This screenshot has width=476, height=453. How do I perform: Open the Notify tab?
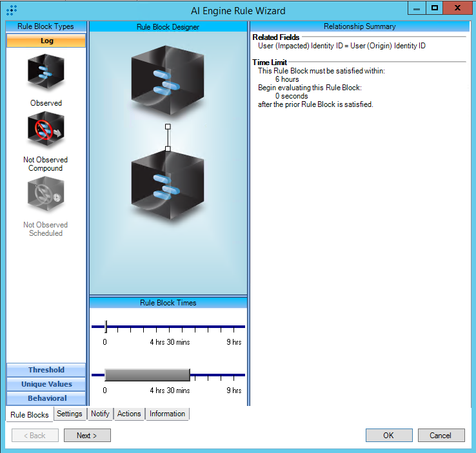click(x=100, y=414)
